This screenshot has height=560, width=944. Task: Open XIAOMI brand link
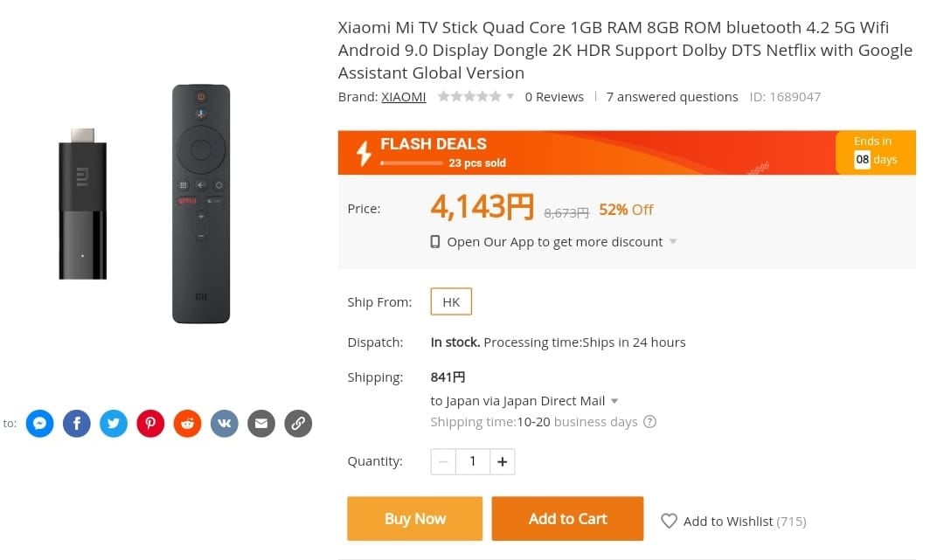point(404,97)
